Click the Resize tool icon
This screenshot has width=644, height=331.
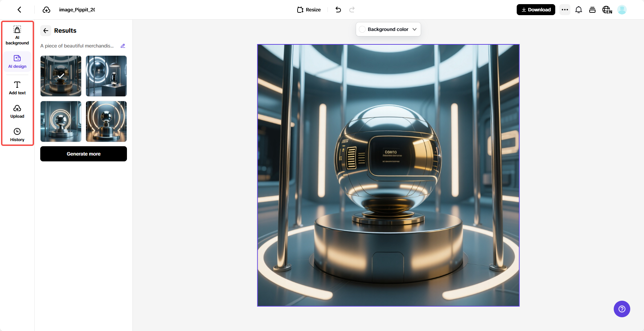pyautogui.click(x=300, y=10)
